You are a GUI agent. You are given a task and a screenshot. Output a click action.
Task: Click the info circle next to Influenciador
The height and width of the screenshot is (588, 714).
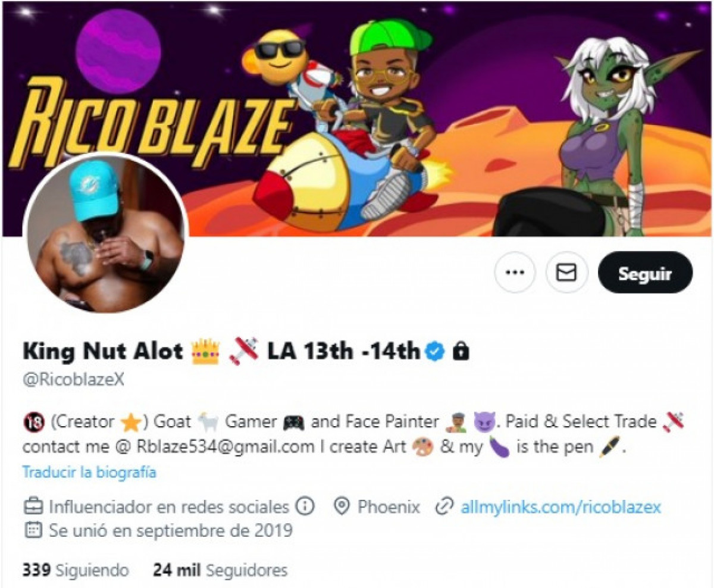305,507
